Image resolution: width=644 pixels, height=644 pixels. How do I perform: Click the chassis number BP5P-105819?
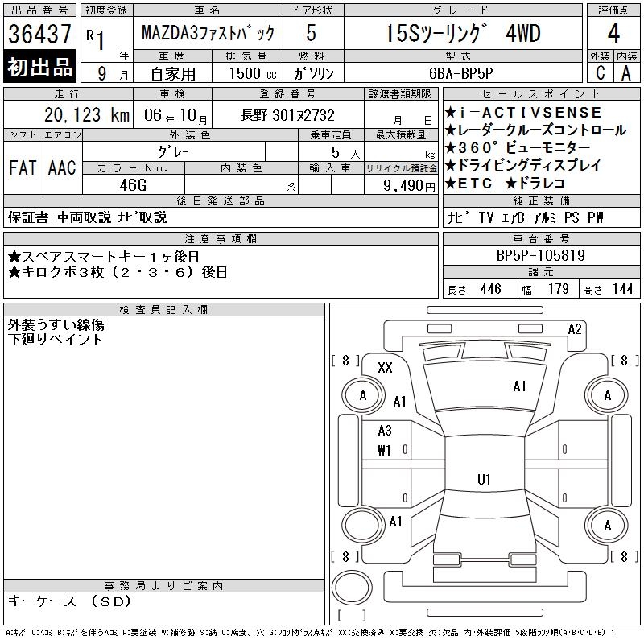(540, 255)
